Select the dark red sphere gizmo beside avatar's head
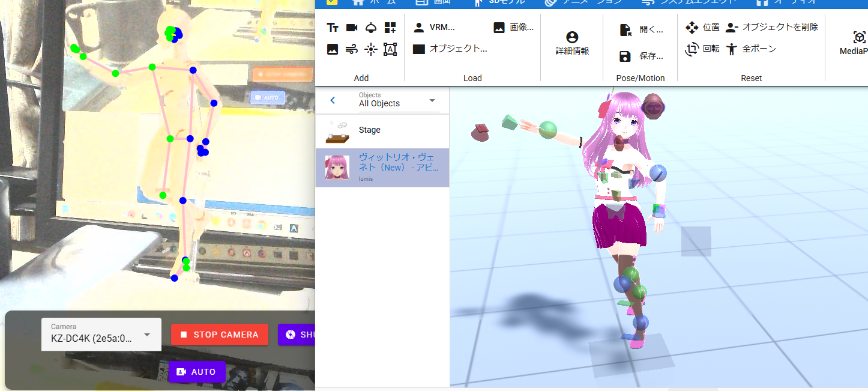Screen dimensions: 868x391 point(653,108)
